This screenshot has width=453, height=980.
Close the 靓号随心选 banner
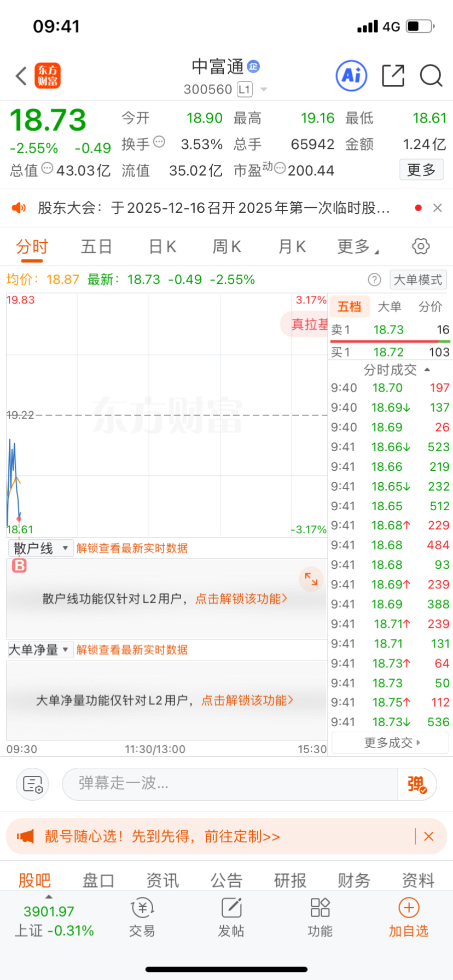click(429, 836)
